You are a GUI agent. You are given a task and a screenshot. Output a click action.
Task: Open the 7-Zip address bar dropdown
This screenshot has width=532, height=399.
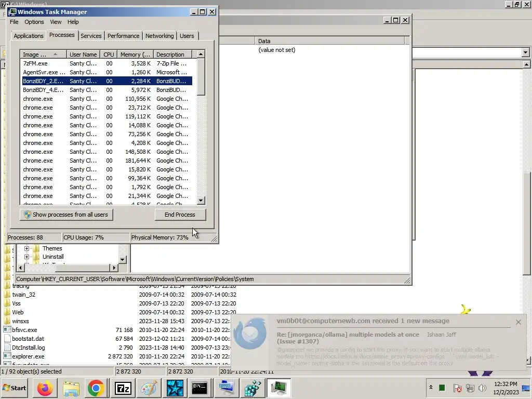(x=526, y=52)
